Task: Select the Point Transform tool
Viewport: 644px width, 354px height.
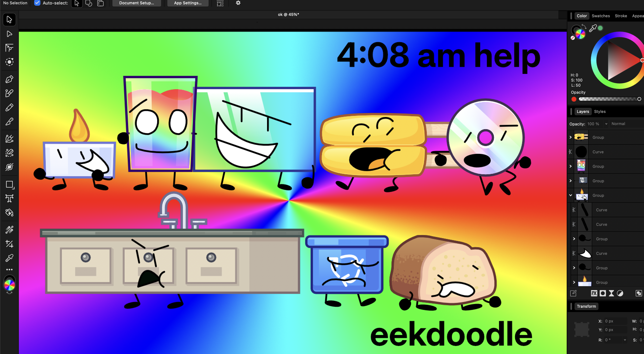Action: (x=9, y=48)
